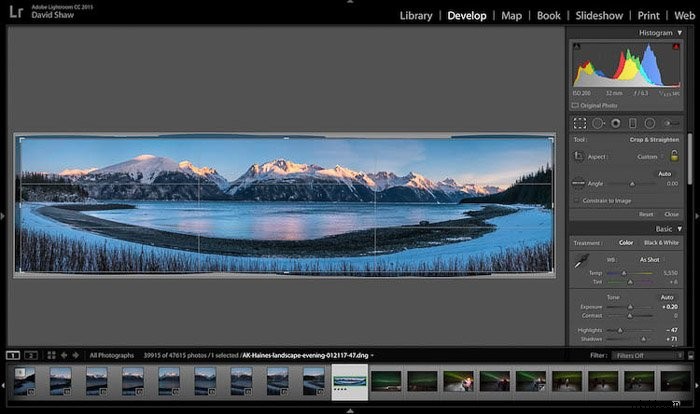Select the Radial Filter tool
The width and height of the screenshot is (700, 414).
[650, 123]
